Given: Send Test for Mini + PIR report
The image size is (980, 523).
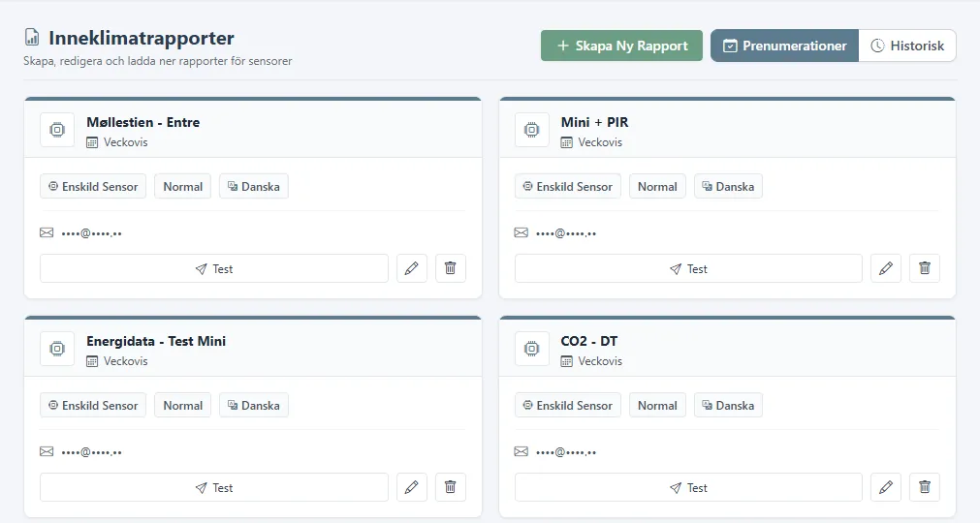Looking at the screenshot, I should click(x=688, y=268).
